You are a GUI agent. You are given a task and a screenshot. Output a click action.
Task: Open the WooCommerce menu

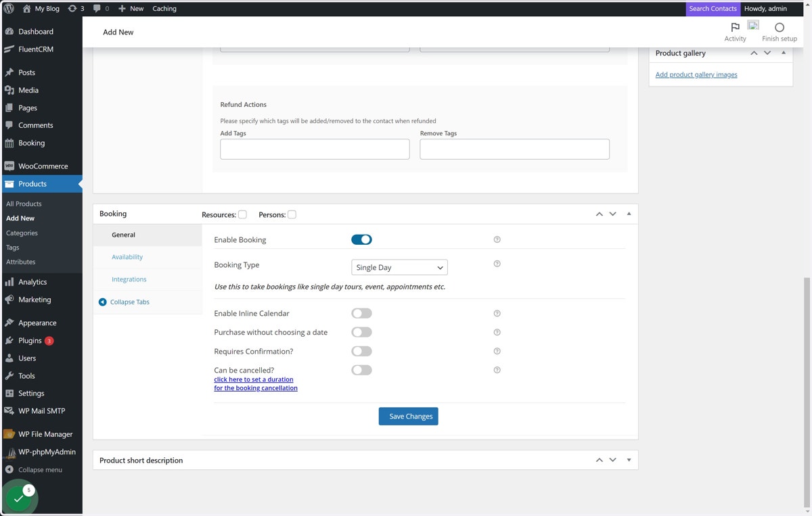pyautogui.click(x=41, y=166)
